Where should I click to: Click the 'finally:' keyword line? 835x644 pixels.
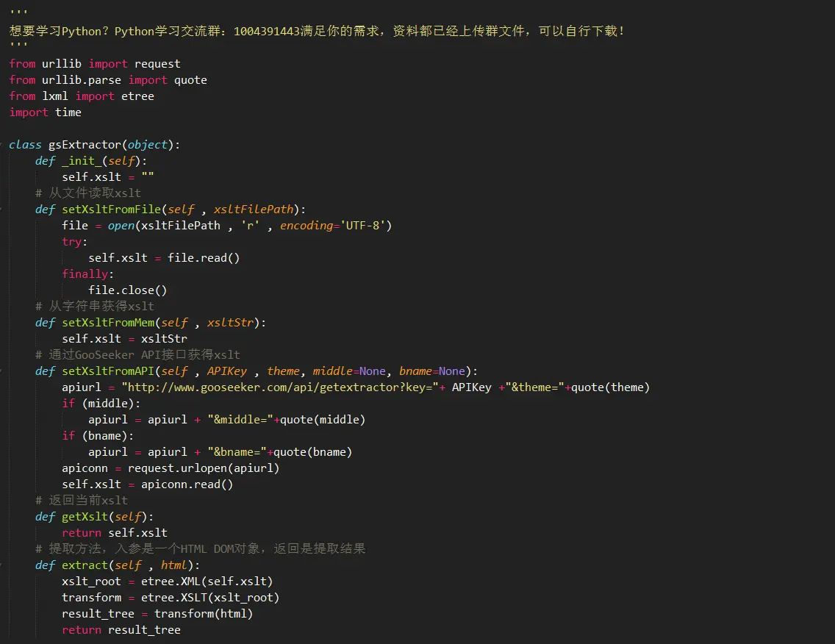(88, 273)
